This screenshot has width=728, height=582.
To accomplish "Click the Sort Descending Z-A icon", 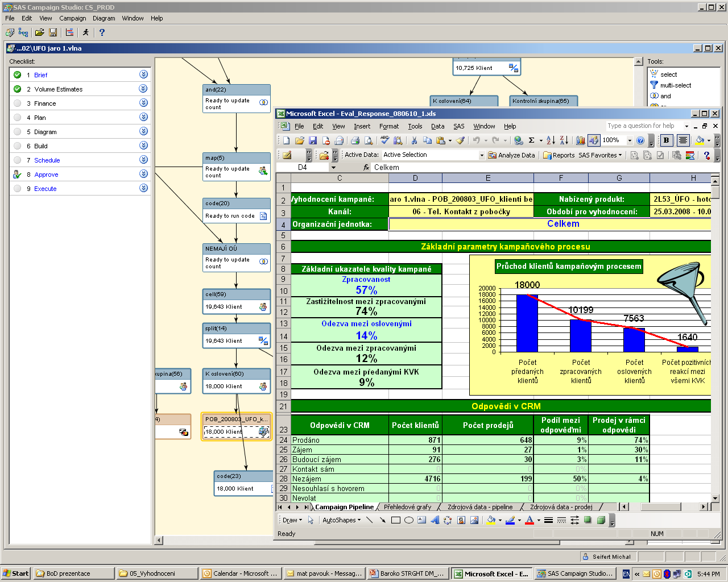I will pos(564,140).
